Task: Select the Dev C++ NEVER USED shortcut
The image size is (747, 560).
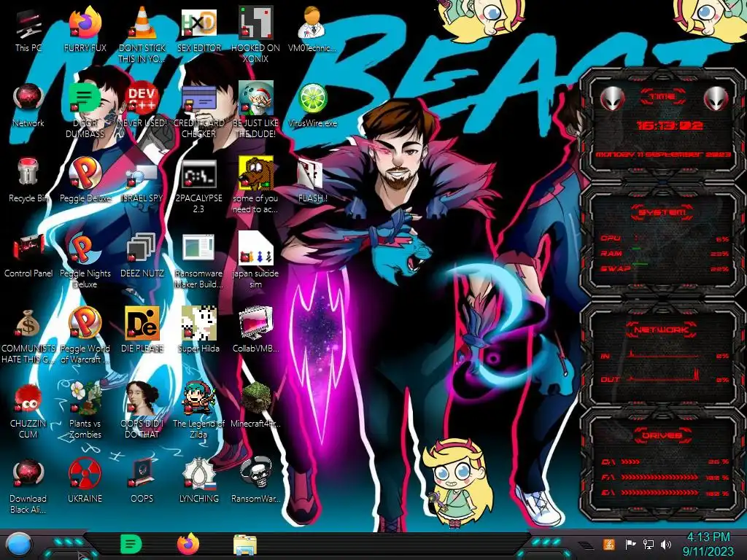Action: pyautogui.click(x=142, y=98)
